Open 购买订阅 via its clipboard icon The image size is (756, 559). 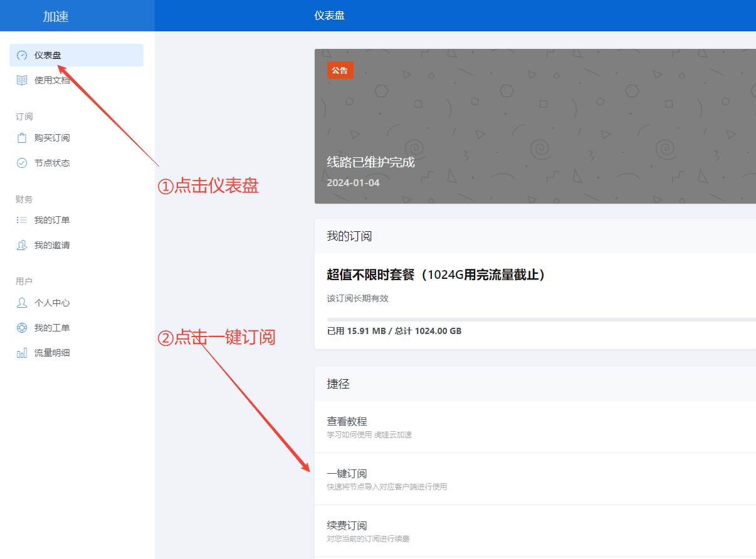coord(21,138)
